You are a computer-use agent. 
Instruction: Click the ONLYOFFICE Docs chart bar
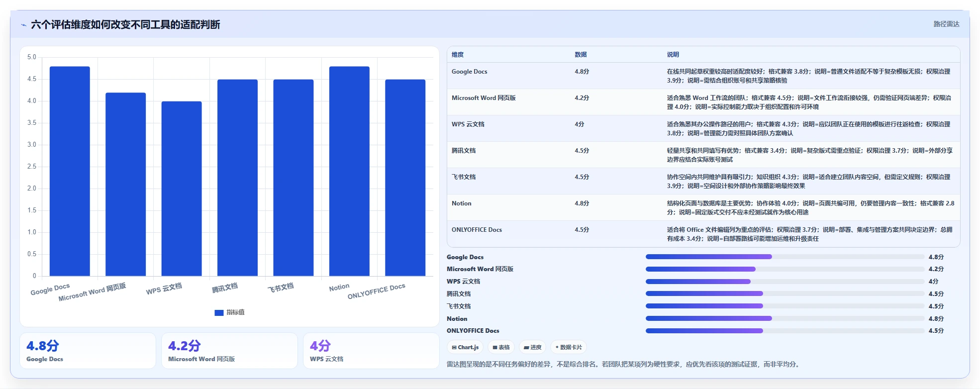coord(405,178)
